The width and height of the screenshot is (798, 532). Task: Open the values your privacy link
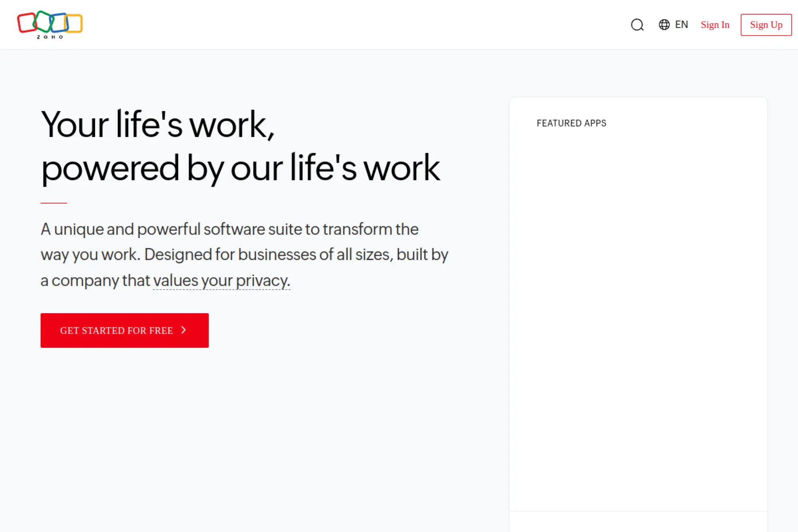coord(221,280)
